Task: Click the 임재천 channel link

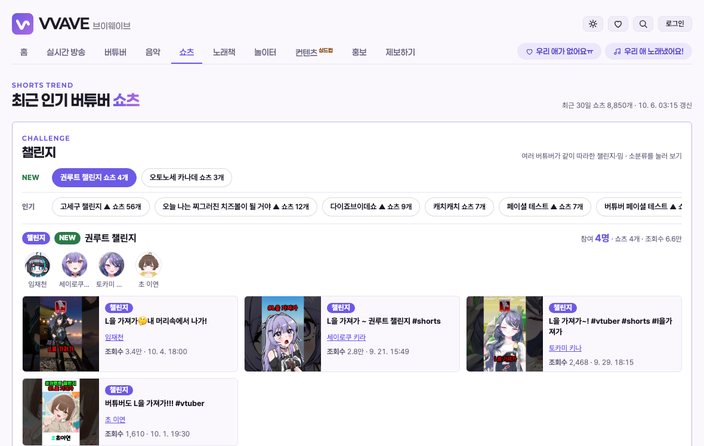Action: pos(114,337)
